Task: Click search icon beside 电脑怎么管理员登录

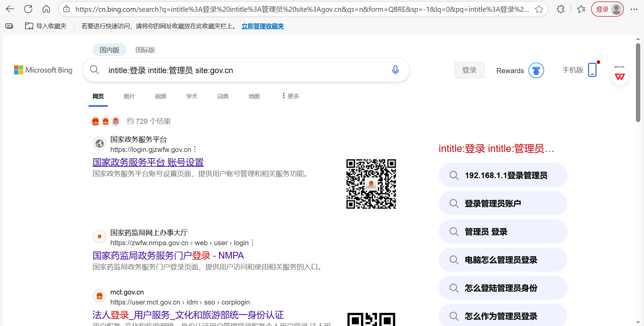Action: (x=454, y=260)
